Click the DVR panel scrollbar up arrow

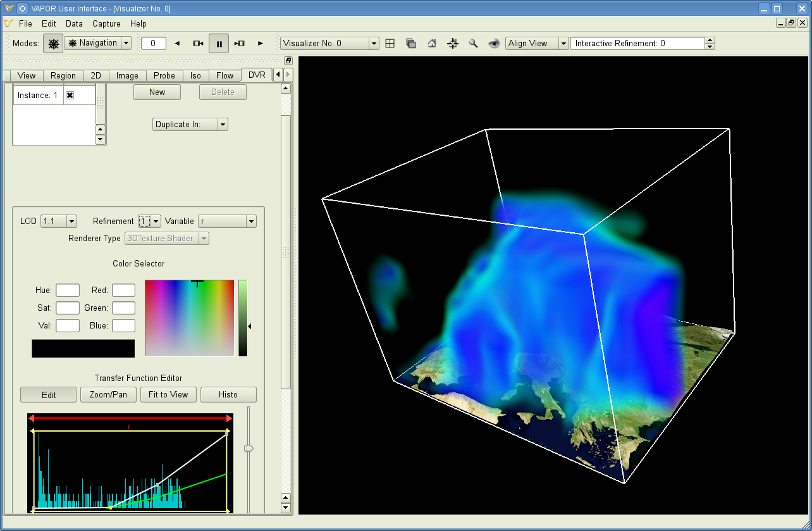[x=286, y=89]
